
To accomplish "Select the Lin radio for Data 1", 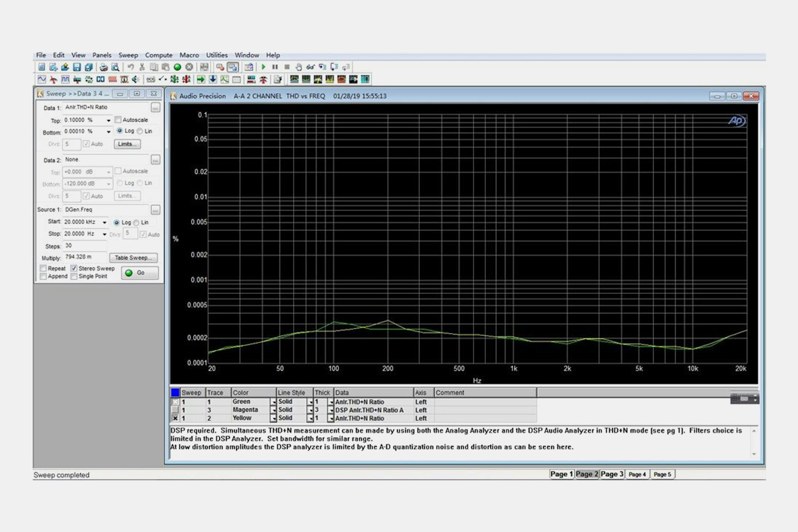I will coord(140,131).
